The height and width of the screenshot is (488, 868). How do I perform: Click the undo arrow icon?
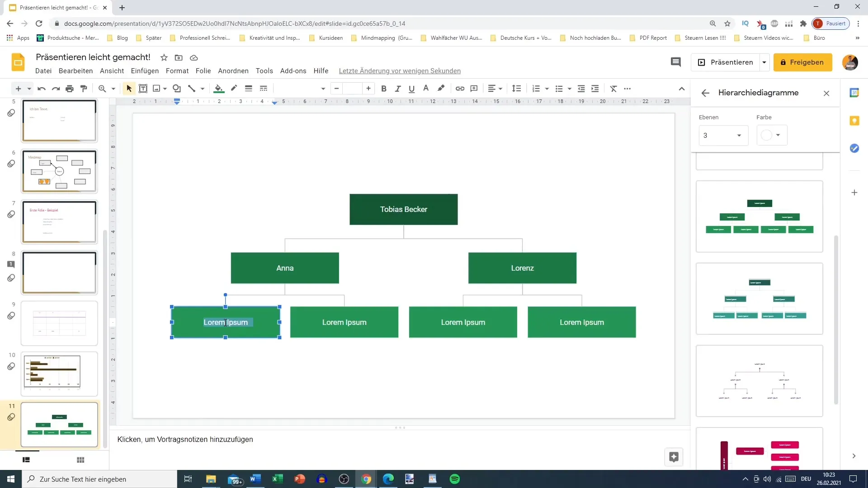[x=42, y=89]
